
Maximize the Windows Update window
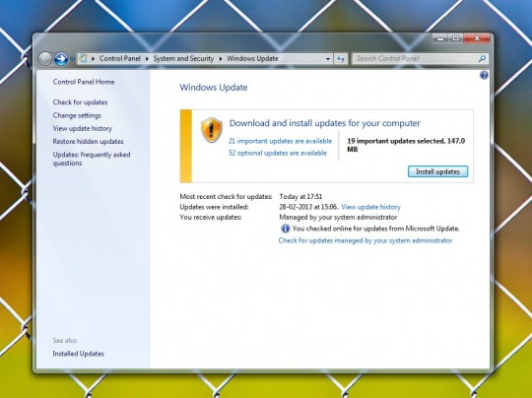[456, 38]
